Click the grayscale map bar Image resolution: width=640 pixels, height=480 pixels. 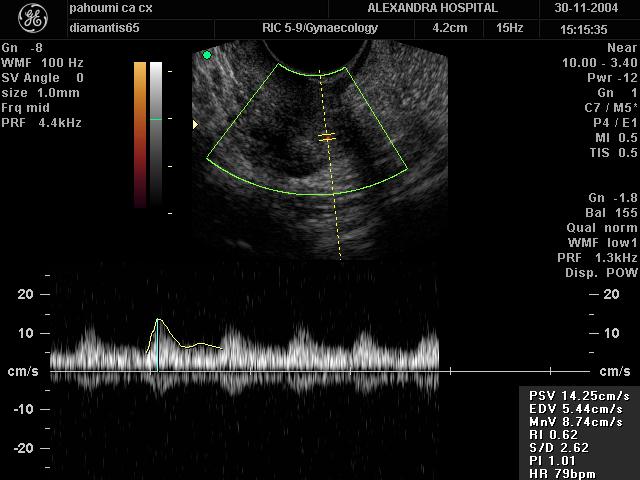pos(156,135)
